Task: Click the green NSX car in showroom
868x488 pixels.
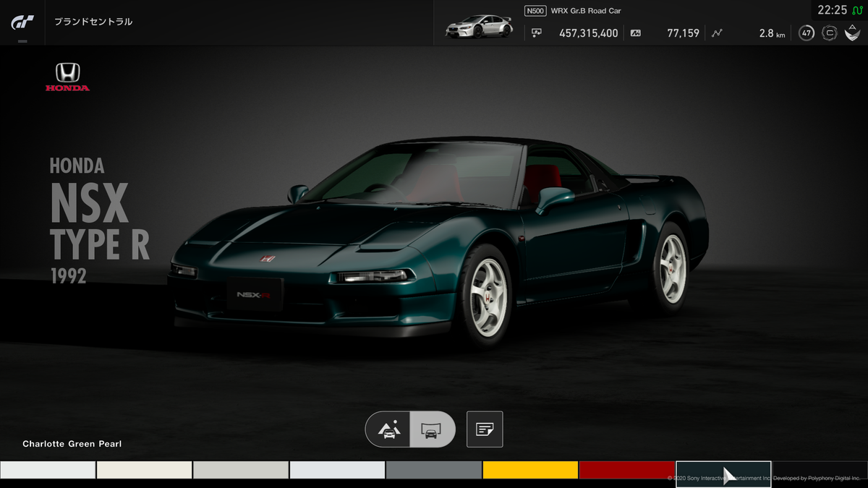Action: [438, 242]
